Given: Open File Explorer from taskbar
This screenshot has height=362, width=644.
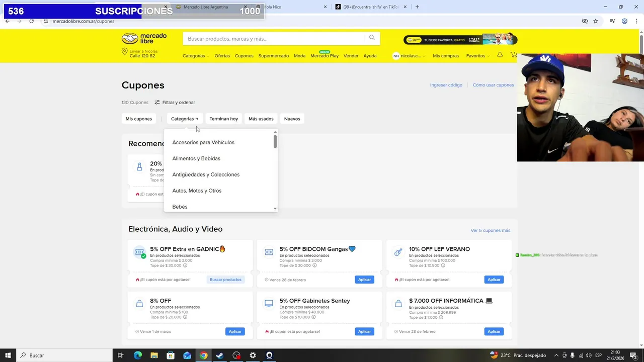Looking at the screenshot, I should [x=154, y=355].
